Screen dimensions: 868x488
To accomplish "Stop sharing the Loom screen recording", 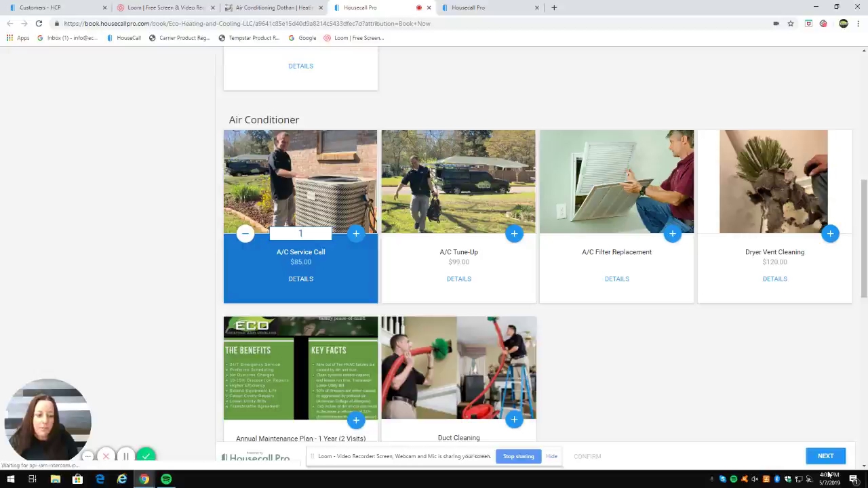I will pyautogui.click(x=518, y=456).
